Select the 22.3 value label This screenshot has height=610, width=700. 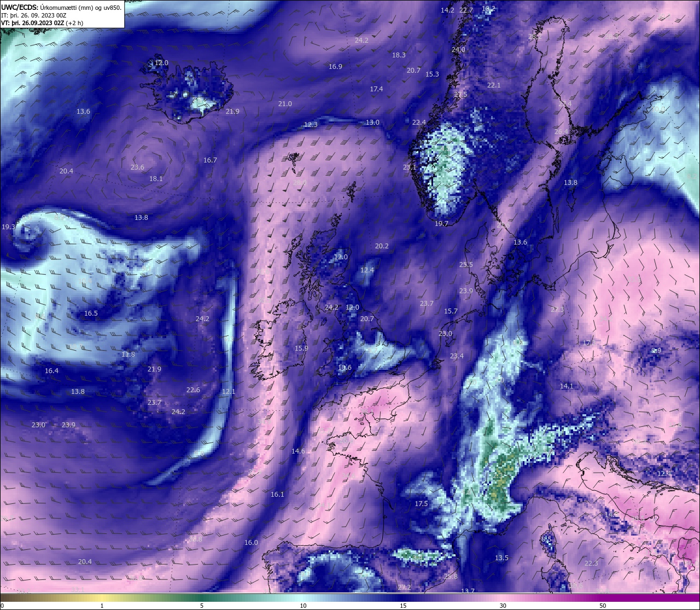591,563
